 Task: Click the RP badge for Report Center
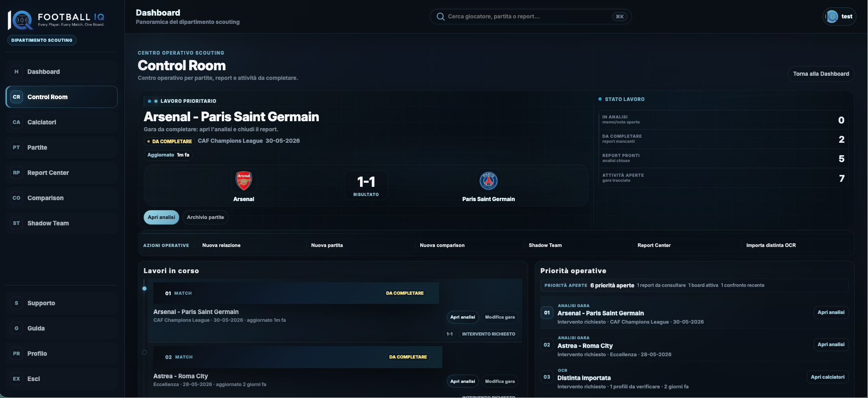coord(17,173)
